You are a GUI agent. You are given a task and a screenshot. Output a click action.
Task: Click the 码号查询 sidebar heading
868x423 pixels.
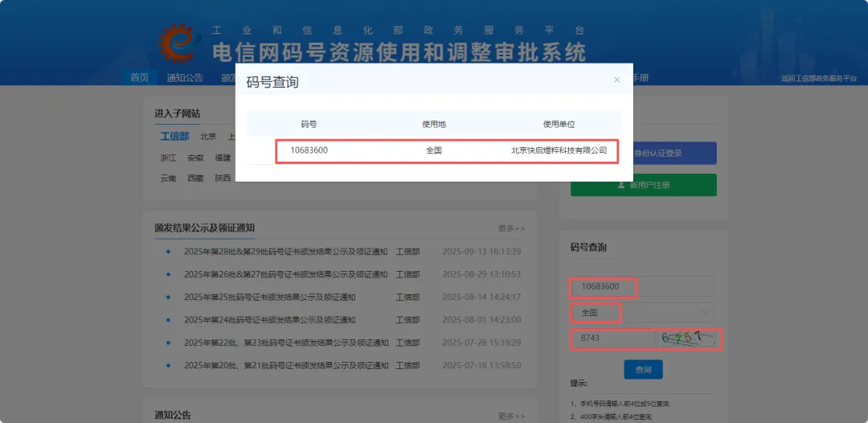pyautogui.click(x=588, y=248)
